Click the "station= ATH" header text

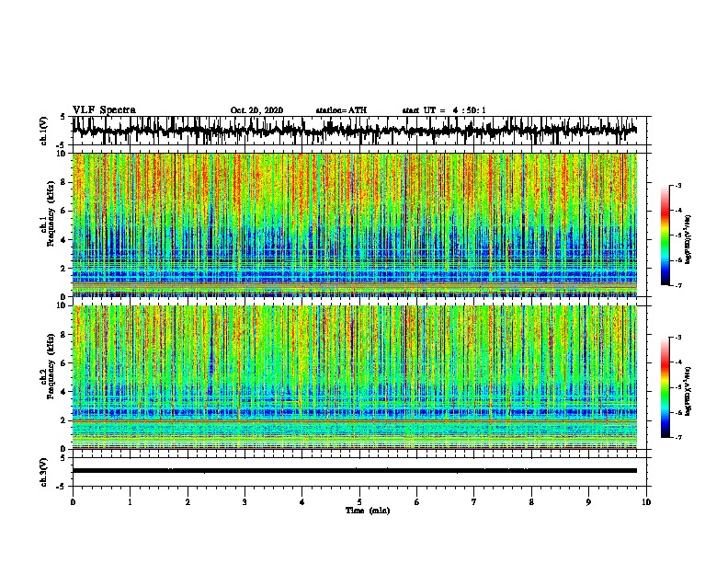pyautogui.click(x=341, y=110)
